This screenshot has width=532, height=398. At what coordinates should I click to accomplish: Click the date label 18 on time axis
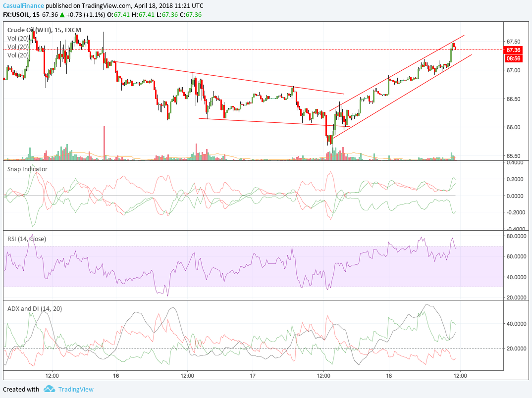pos(389,375)
